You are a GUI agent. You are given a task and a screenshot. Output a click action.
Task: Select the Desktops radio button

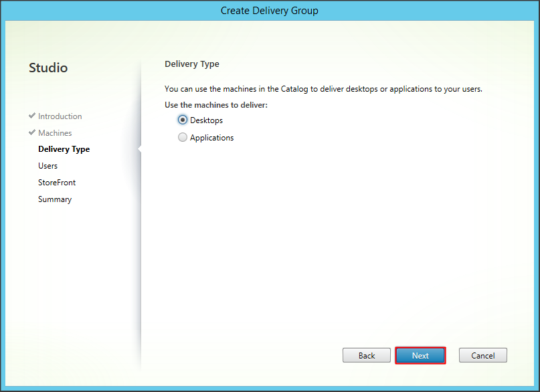(x=183, y=120)
